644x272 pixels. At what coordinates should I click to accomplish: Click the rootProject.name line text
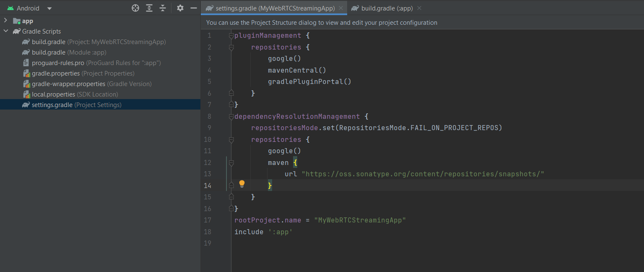[x=320, y=220]
